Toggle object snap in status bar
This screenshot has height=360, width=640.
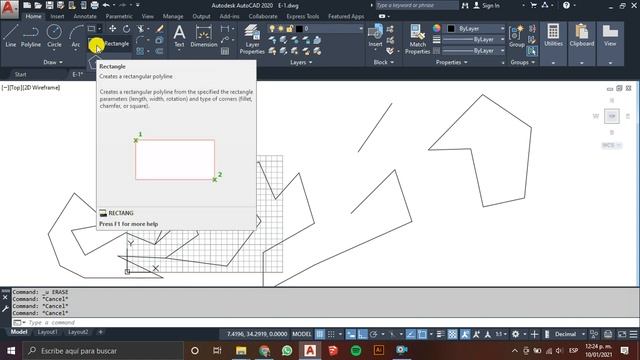click(x=422, y=334)
